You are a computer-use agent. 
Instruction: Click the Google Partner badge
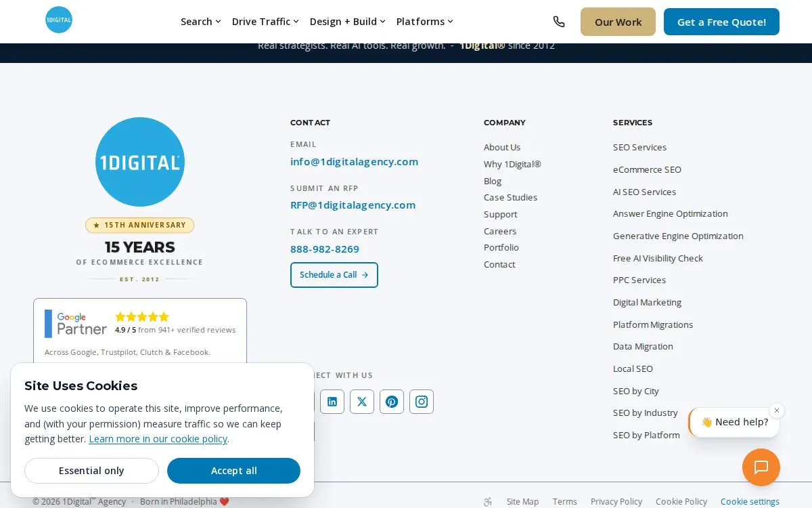coord(76,324)
